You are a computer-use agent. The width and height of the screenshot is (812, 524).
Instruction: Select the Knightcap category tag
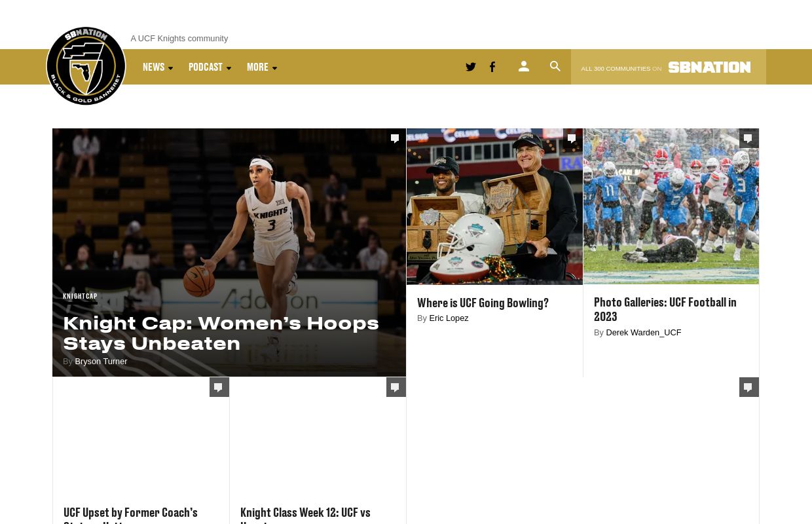(x=80, y=296)
